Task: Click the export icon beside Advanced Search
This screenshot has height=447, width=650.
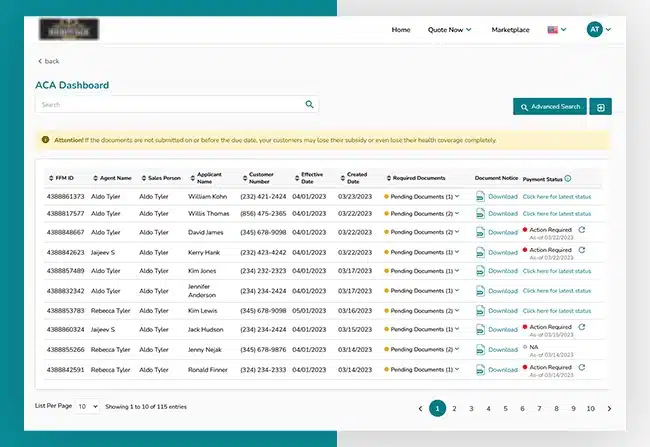Action: click(600, 107)
